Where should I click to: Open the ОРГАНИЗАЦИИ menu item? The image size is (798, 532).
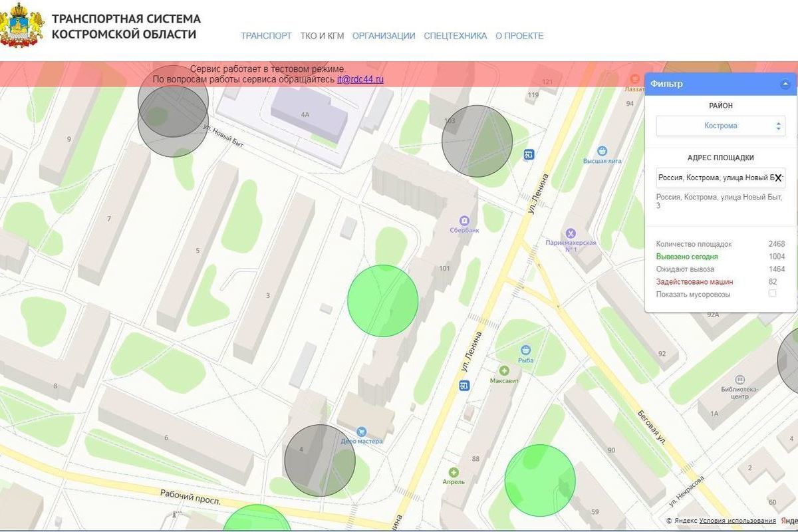pos(384,36)
